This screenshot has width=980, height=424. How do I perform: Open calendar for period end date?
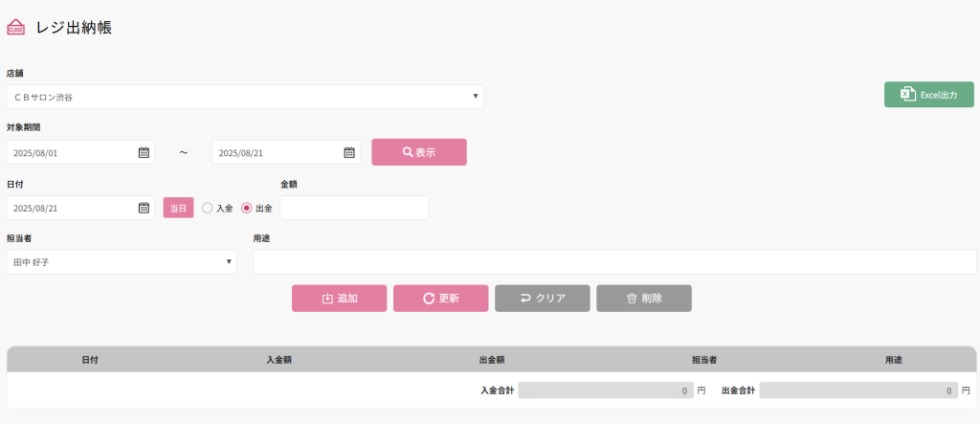click(x=349, y=152)
